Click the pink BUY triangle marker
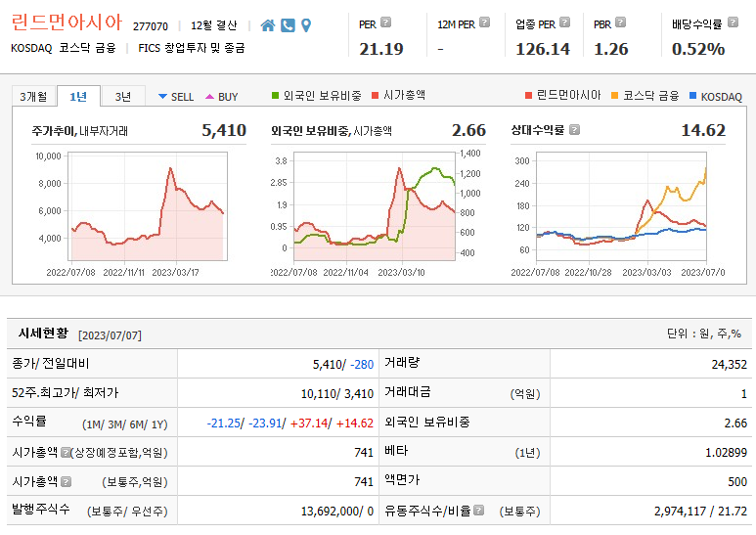The height and width of the screenshot is (535, 756). pos(209,97)
